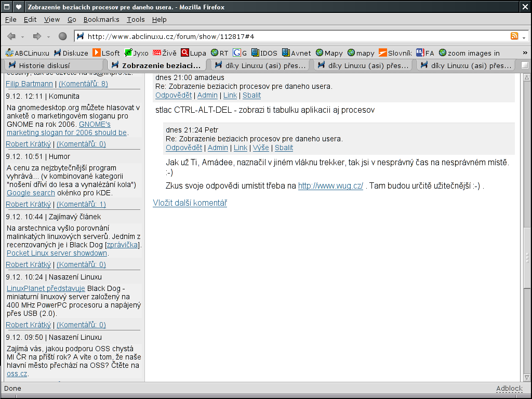Viewport: 532px width, 399px height.
Task: Open the http://www.wug.cz/ link
Action: (x=330, y=186)
